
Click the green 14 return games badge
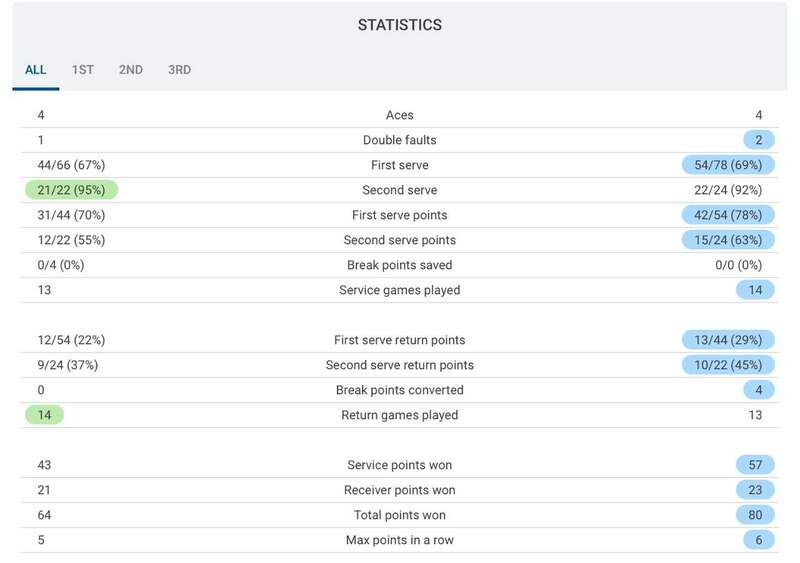[45, 415]
